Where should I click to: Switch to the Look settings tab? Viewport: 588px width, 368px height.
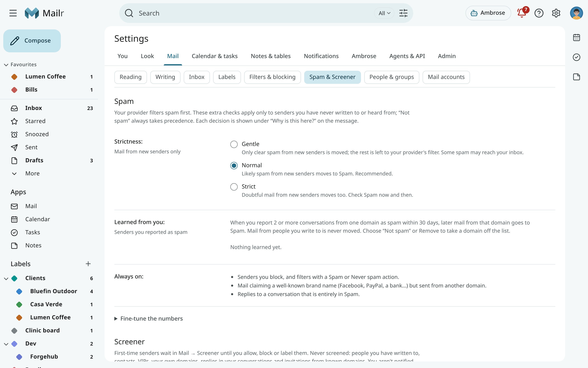point(147,56)
